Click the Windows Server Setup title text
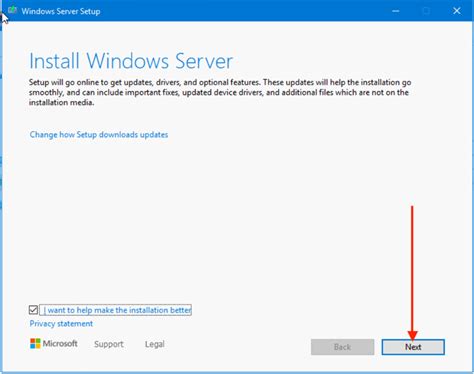 click(x=61, y=11)
